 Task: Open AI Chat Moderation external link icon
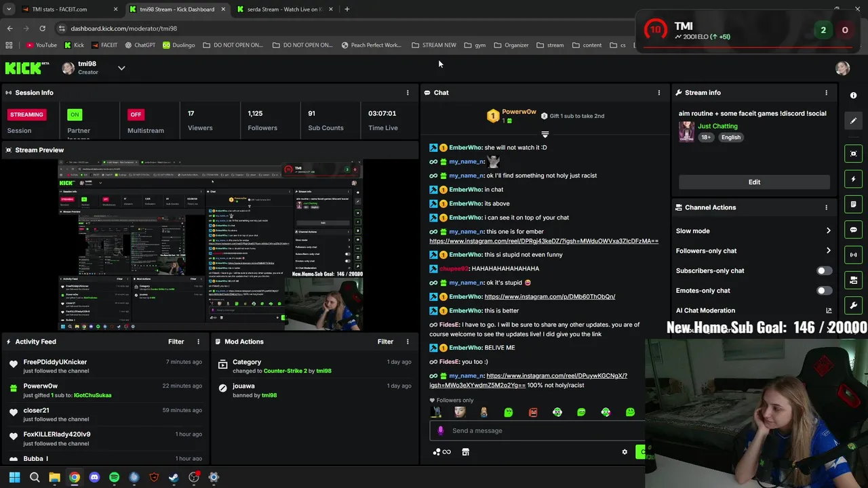[x=829, y=310]
